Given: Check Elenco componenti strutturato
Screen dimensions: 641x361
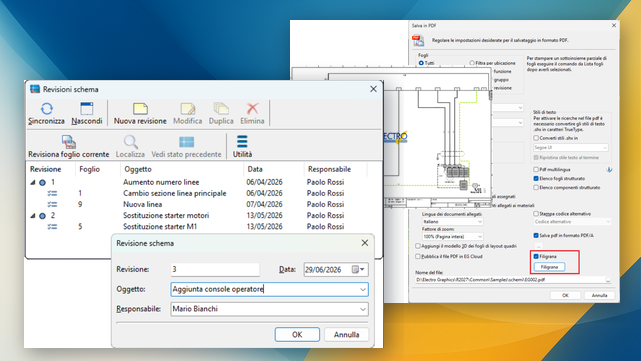Looking at the screenshot, I should click(536, 188).
